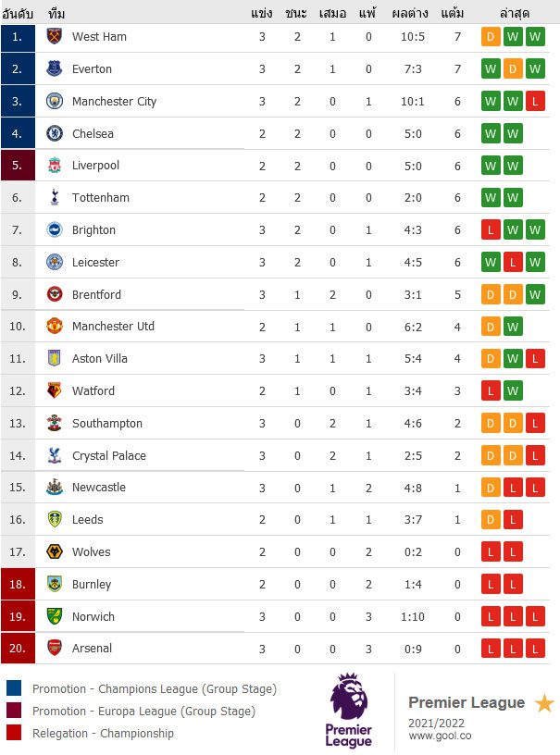Click the Chelsea club crest
The width and height of the screenshot is (560, 755).
[55, 133]
